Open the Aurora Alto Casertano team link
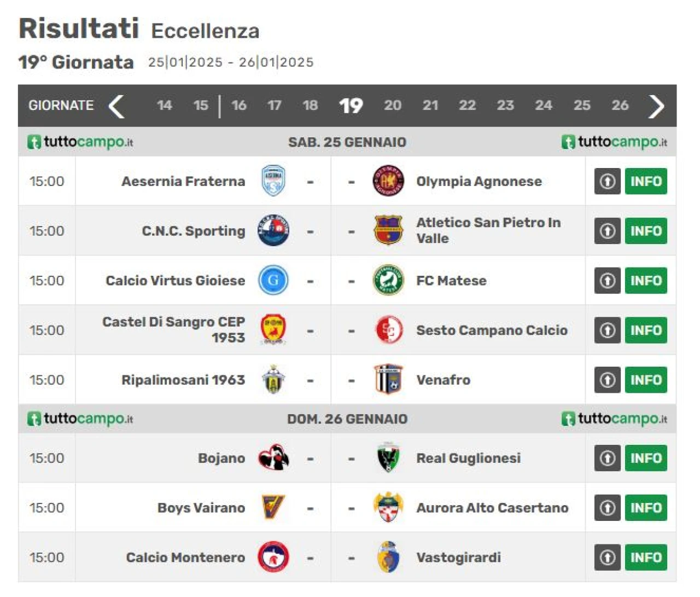The image size is (700, 597). tap(492, 508)
